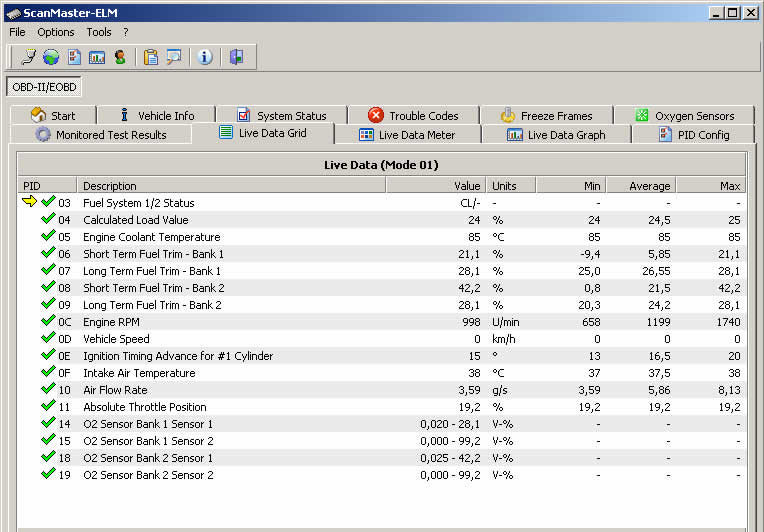Click the clipboard icon in toolbar
This screenshot has width=764, height=532.
click(x=151, y=57)
